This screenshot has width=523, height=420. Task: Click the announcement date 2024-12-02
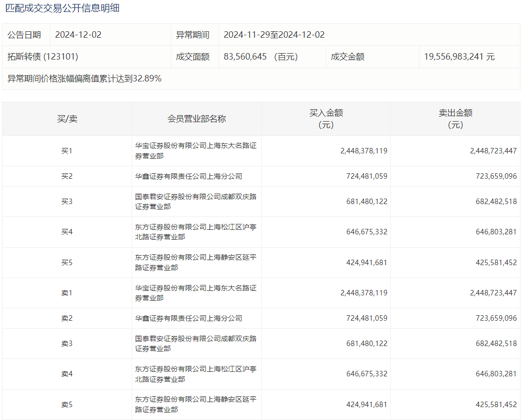(78, 35)
